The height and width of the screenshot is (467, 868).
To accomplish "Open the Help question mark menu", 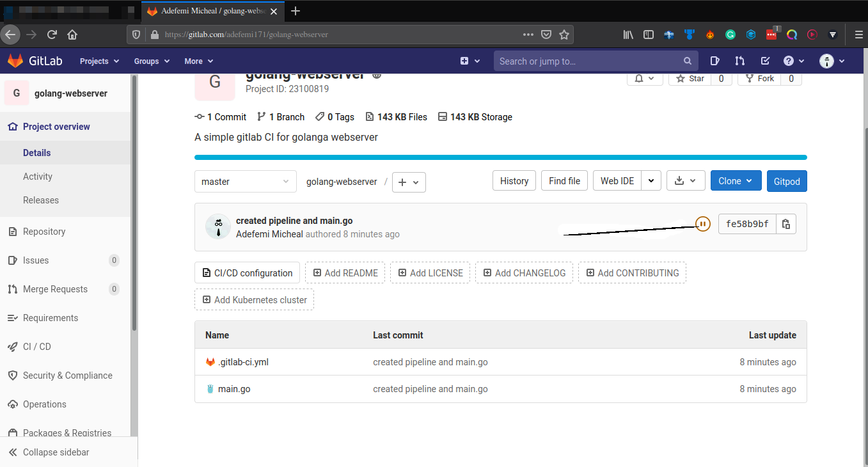I will 794,61.
